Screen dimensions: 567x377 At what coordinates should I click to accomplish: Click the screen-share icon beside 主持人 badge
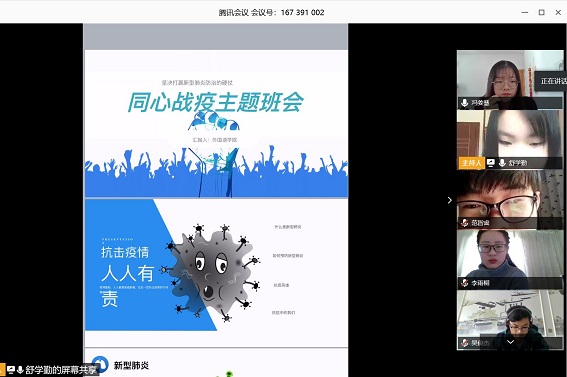[491, 163]
